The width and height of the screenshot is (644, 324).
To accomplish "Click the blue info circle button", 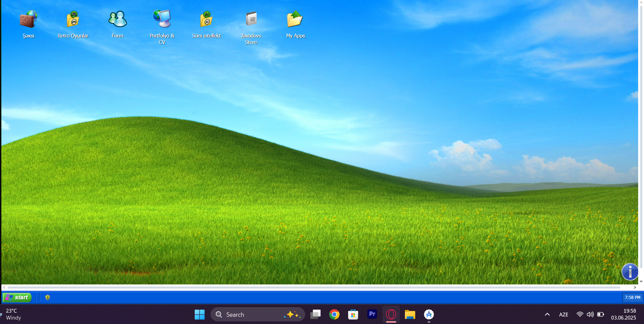I will coord(630,272).
